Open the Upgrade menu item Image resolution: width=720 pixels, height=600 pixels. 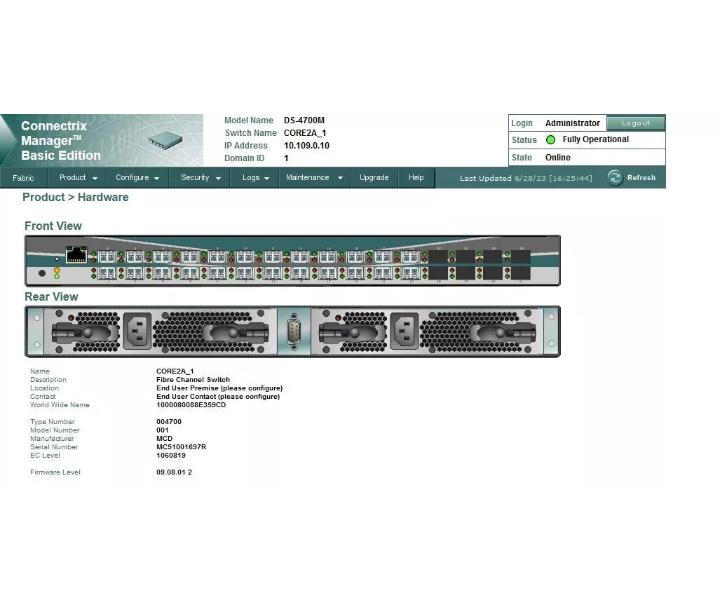374,178
